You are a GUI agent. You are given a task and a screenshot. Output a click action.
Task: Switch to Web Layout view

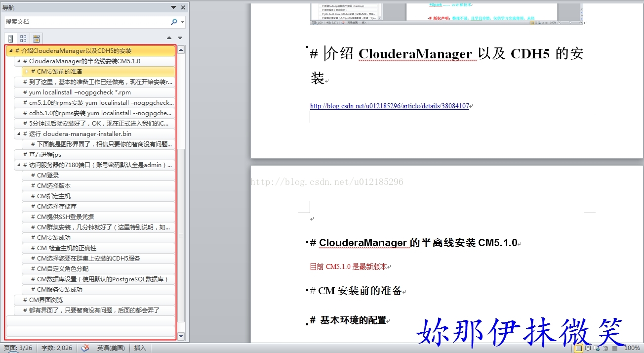pos(597,348)
